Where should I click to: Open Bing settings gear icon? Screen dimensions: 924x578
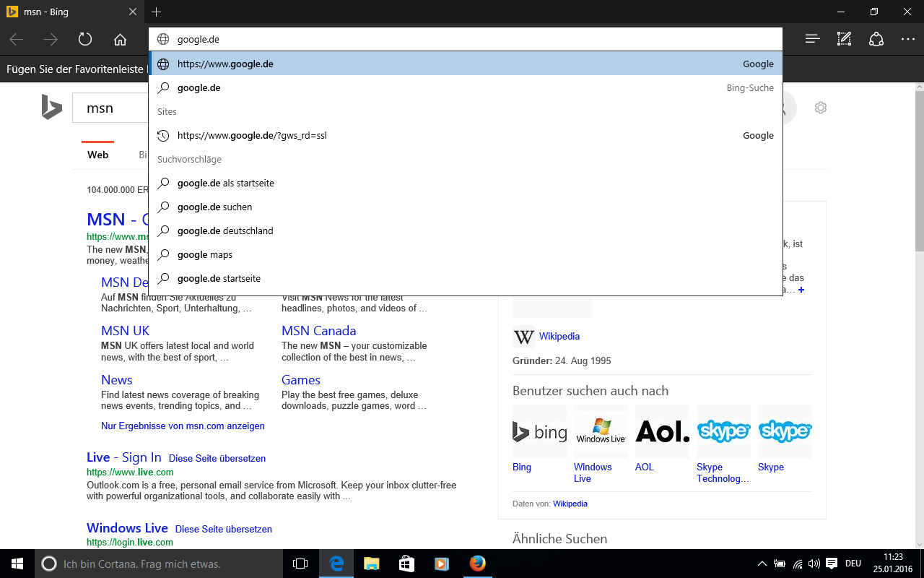coord(820,108)
